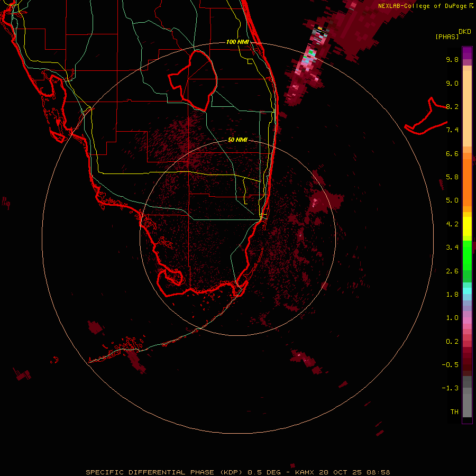Click the 8.2 scale value
The height and width of the screenshot is (476, 476).
(x=452, y=106)
